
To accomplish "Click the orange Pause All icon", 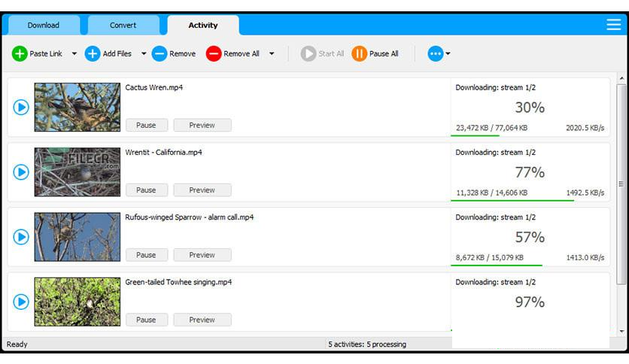I will 359,53.
